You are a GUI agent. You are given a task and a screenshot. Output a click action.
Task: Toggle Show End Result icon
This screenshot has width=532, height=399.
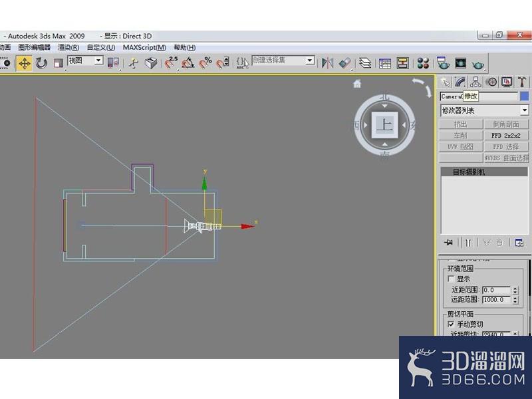[x=468, y=243]
